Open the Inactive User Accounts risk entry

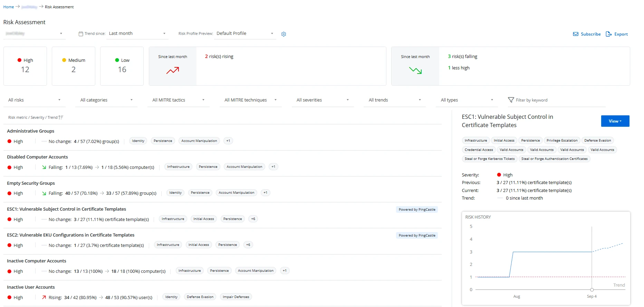tap(31, 287)
